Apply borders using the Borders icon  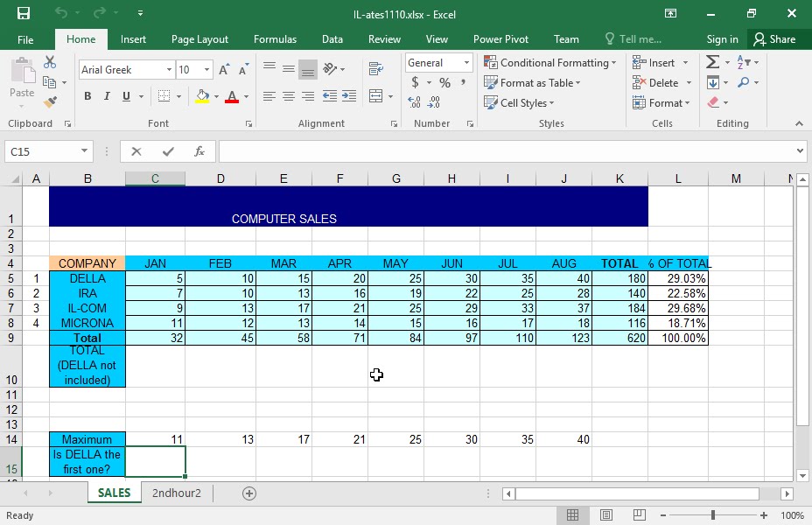(164, 96)
